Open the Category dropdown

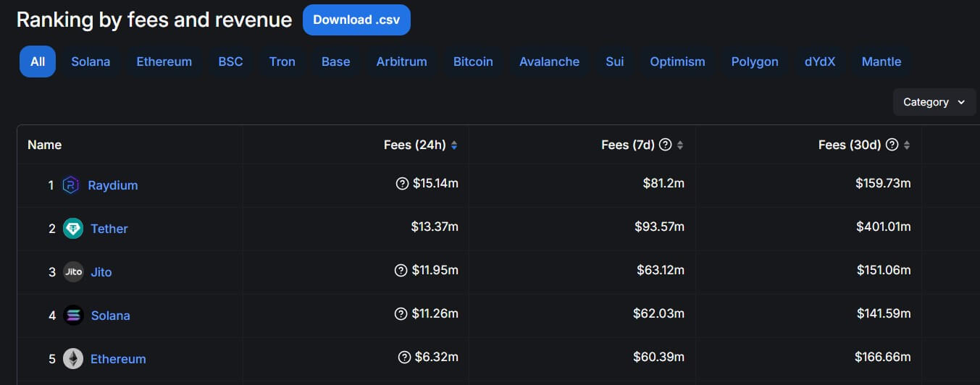[x=934, y=102]
